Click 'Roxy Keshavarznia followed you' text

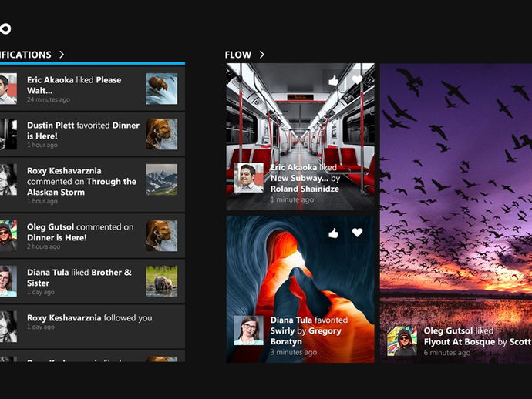pyautogui.click(x=89, y=317)
